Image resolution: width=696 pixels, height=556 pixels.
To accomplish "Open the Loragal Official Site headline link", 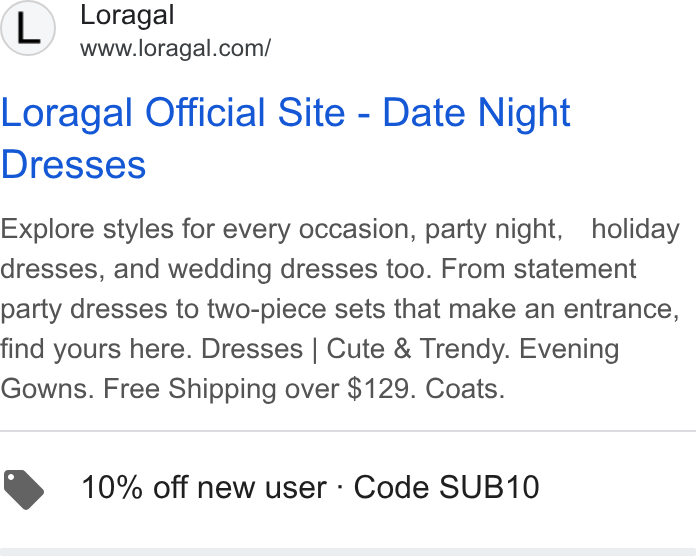I will coord(285,138).
